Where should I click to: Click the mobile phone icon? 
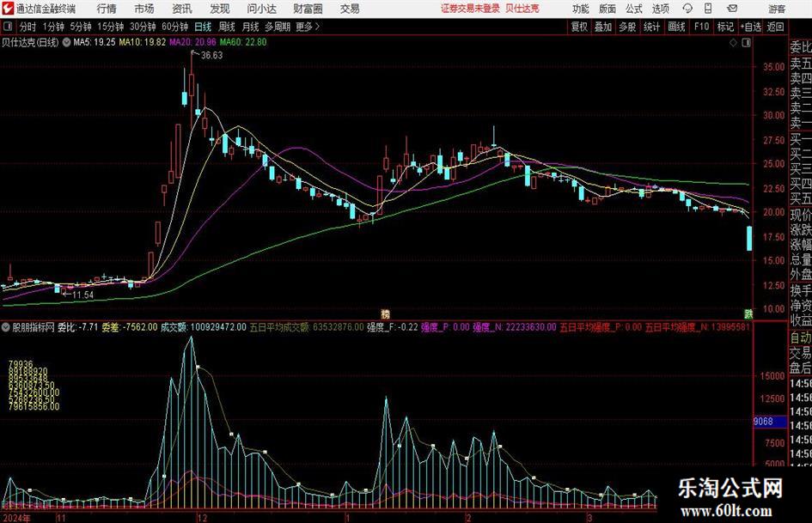tap(708, 9)
